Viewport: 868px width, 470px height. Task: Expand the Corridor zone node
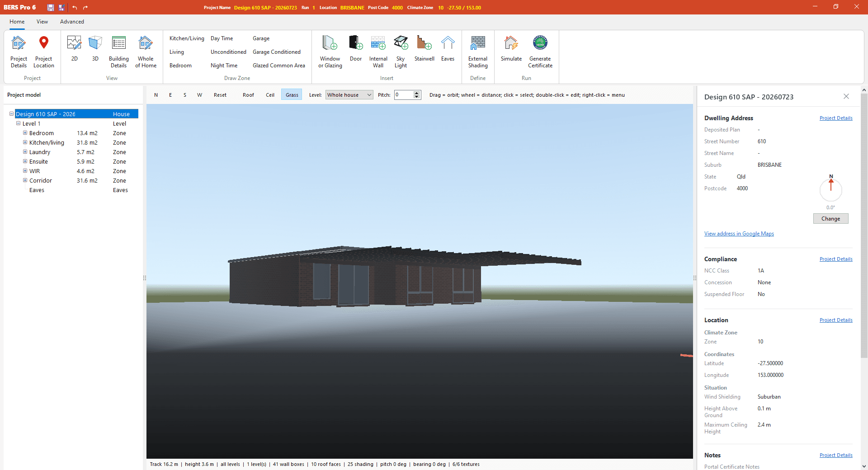pyautogui.click(x=25, y=180)
